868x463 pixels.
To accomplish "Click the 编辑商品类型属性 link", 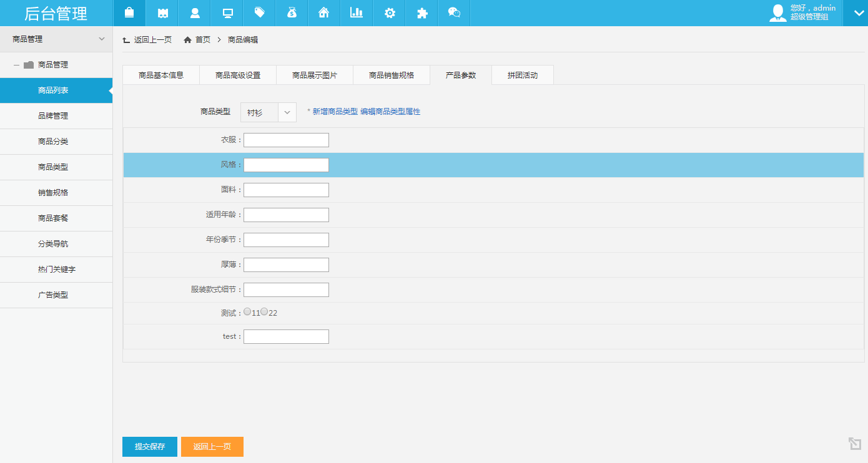I will [x=390, y=112].
